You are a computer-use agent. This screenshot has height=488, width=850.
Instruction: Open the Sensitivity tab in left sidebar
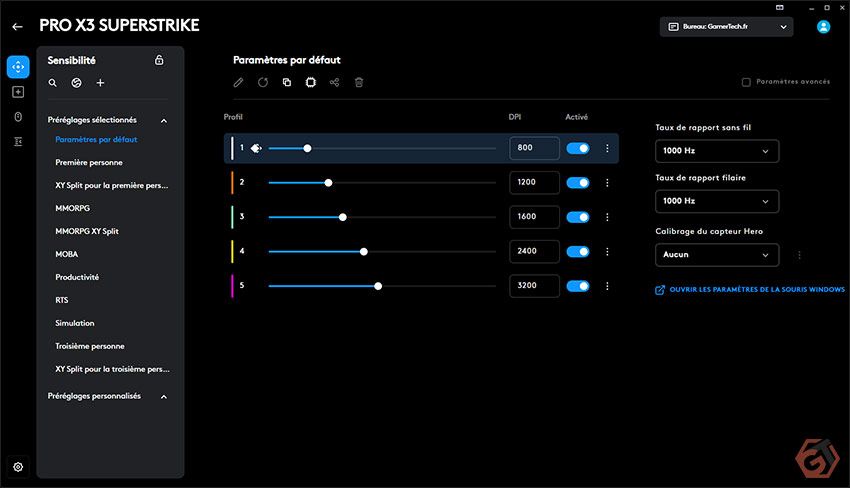tap(18, 67)
